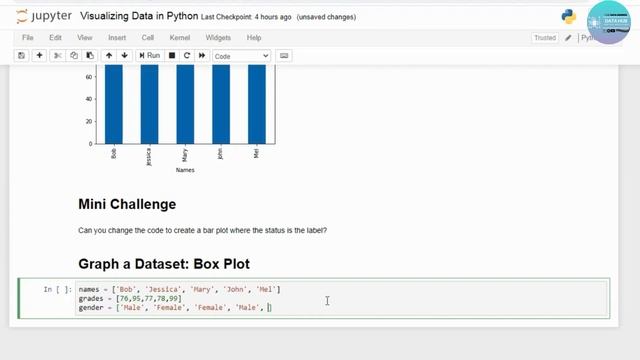Click the pencil edit mode icon
Image resolution: width=640 pixels, height=360 pixels.
pyautogui.click(x=568, y=38)
